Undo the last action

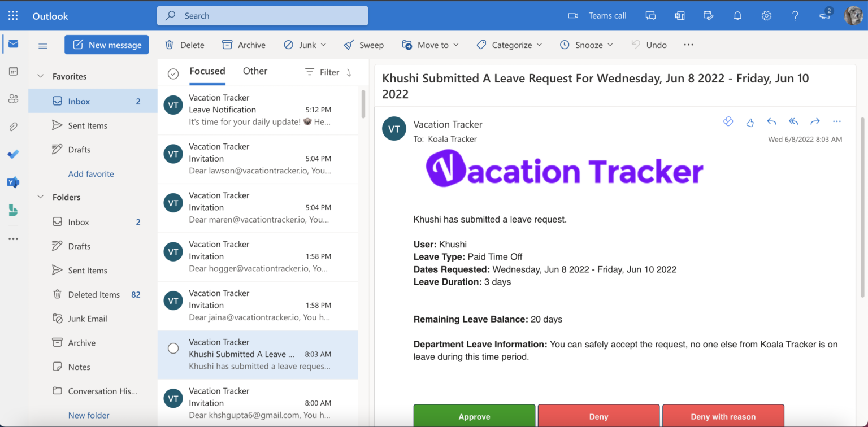[x=649, y=45]
